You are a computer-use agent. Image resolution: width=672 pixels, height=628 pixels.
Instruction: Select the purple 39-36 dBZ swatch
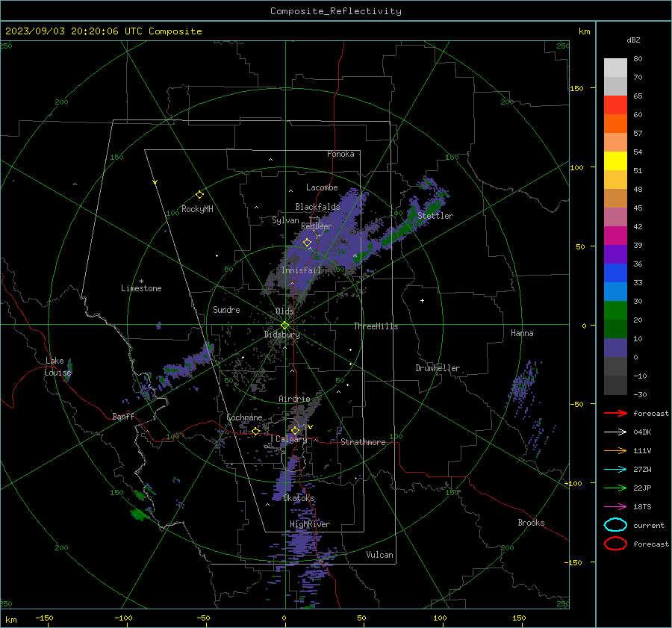[615, 254]
